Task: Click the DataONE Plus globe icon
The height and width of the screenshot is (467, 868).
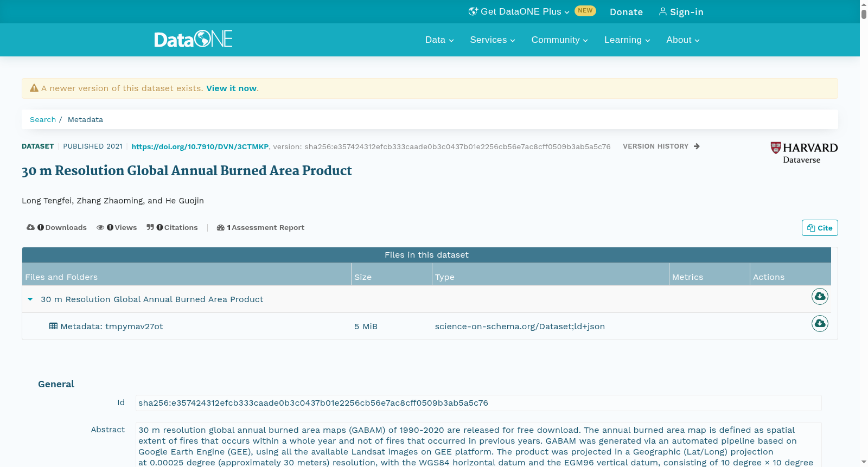Action: pos(473,11)
